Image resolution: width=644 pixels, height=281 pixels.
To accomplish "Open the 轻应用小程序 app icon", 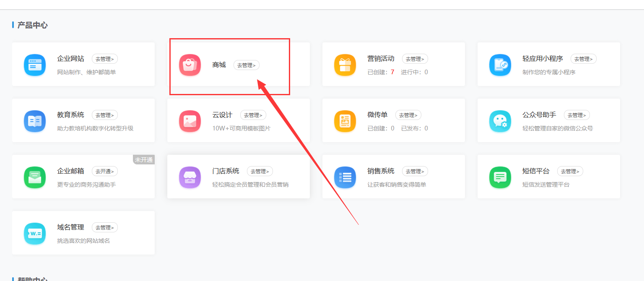I will [x=500, y=65].
